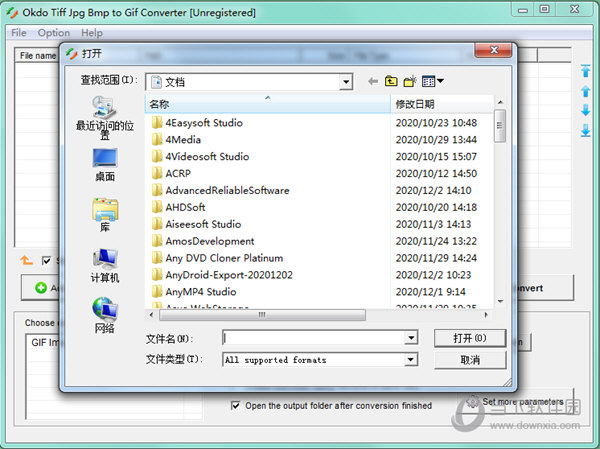This screenshot has width=600, height=449.
Task: Click the Convert button in converter window
Action: [545, 288]
